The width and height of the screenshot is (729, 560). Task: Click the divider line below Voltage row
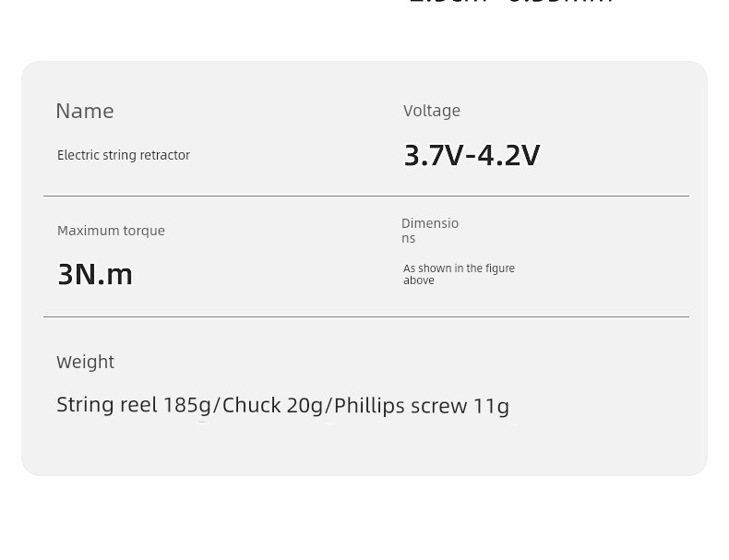point(366,197)
